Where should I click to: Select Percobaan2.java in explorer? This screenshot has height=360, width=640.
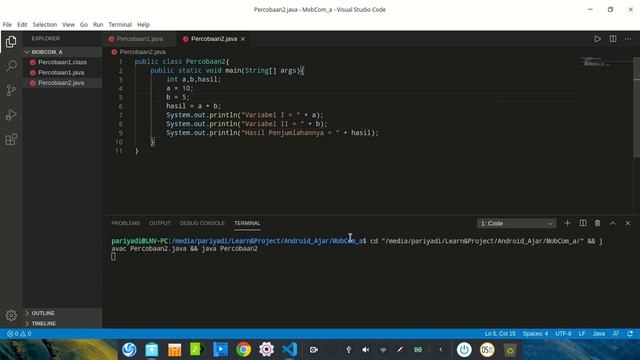[62, 82]
